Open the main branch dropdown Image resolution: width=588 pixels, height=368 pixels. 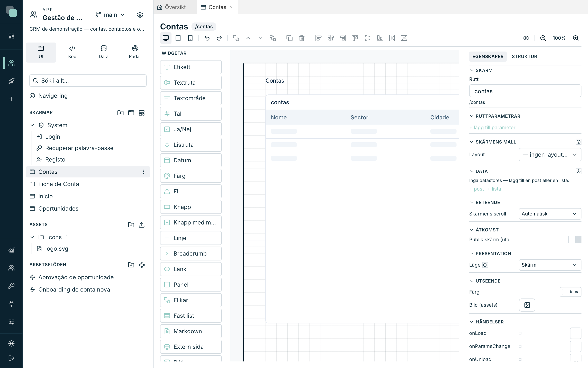[110, 15]
